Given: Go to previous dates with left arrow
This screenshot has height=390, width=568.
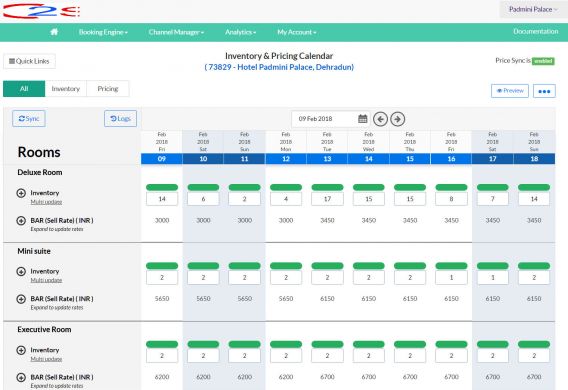Looking at the screenshot, I should 380,119.
